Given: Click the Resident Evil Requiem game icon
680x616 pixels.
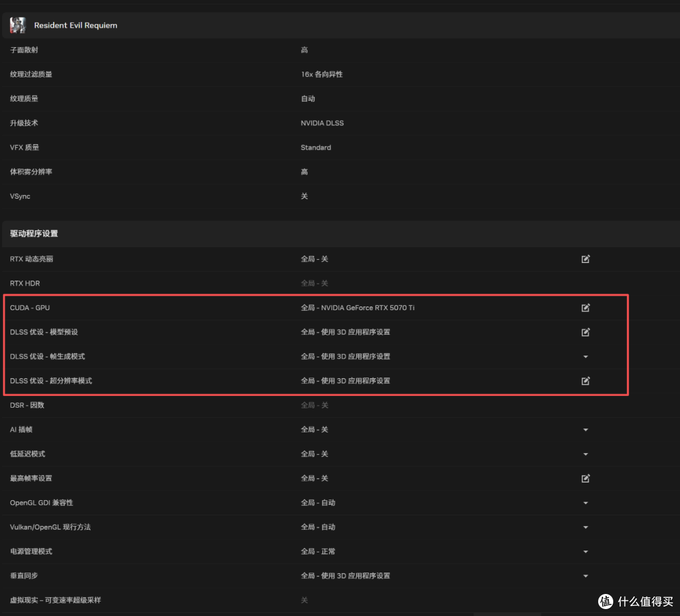Looking at the screenshot, I should [18, 25].
